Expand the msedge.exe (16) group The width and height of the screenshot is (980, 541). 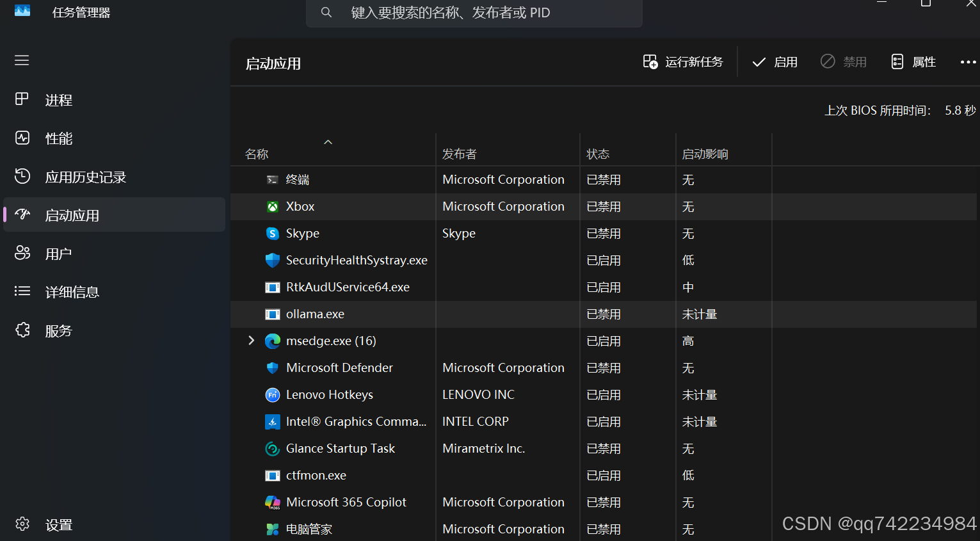tap(251, 341)
